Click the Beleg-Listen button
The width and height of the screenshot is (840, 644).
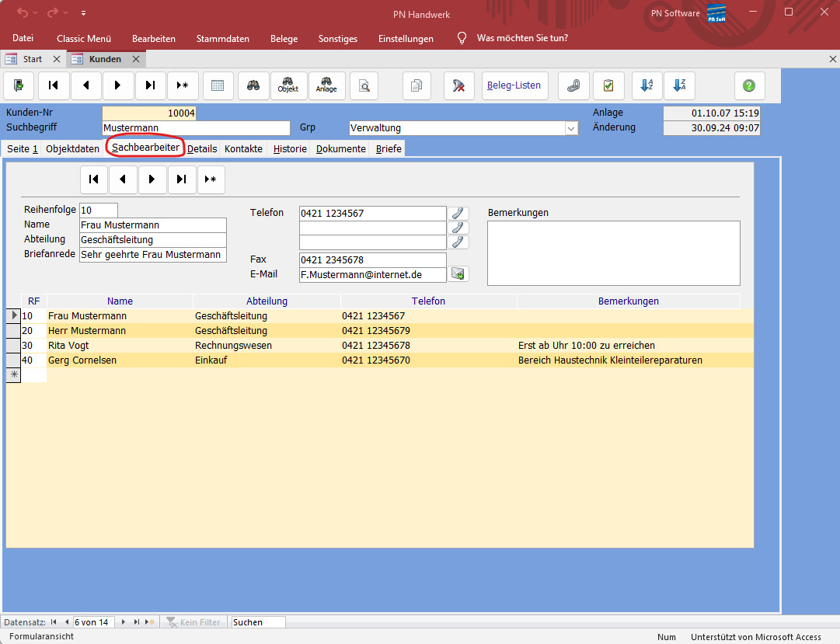click(514, 85)
